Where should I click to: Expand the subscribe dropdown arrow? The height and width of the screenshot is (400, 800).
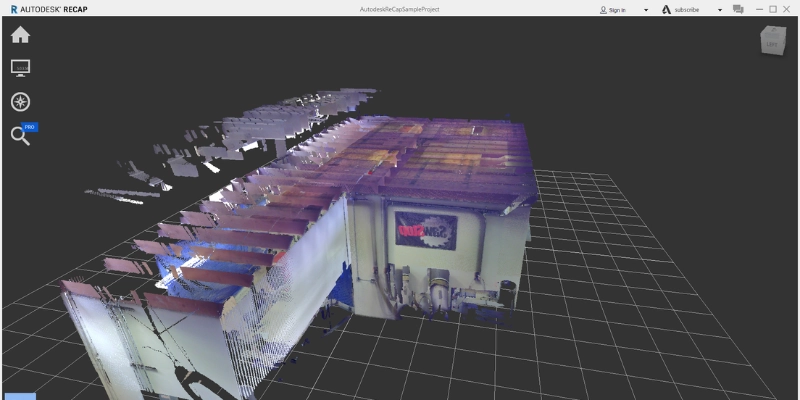pyautogui.click(x=720, y=10)
